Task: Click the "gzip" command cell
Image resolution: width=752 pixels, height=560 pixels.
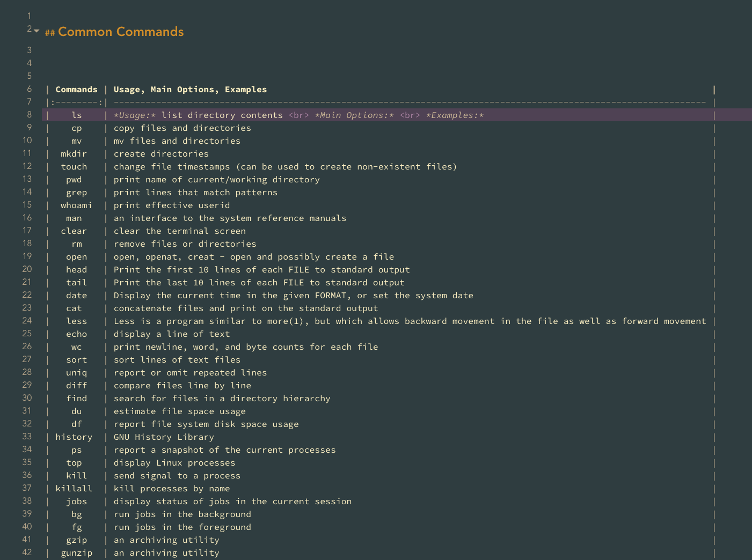Action: click(x=77, y=540)
